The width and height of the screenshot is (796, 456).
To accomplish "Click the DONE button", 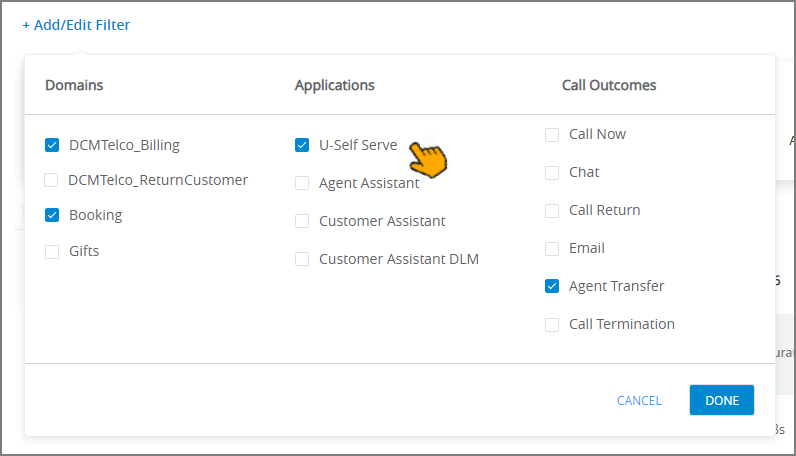I will coord(721,400).
